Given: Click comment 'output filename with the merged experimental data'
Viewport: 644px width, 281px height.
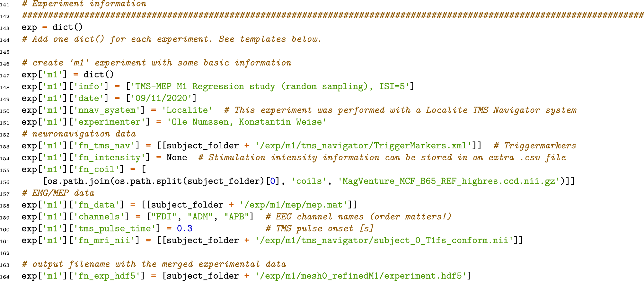Looking at the screenshot, I should (159, 265).
